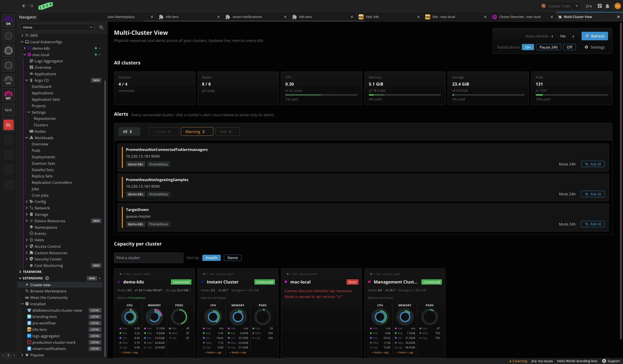This screenshot has height=364, width=623.
Task: Click the Y2 user avatar
Action: pyautogui.click(x=617, y=6)
